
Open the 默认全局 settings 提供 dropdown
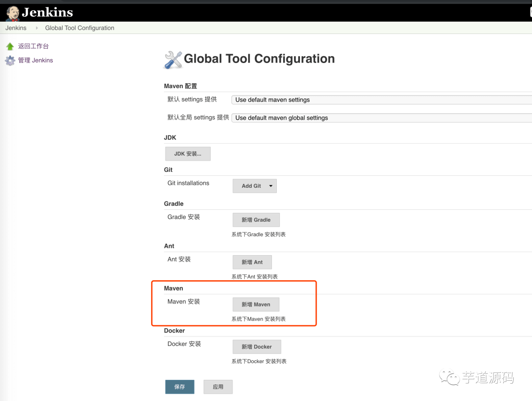pyautogui.click(x=381, y=118)
